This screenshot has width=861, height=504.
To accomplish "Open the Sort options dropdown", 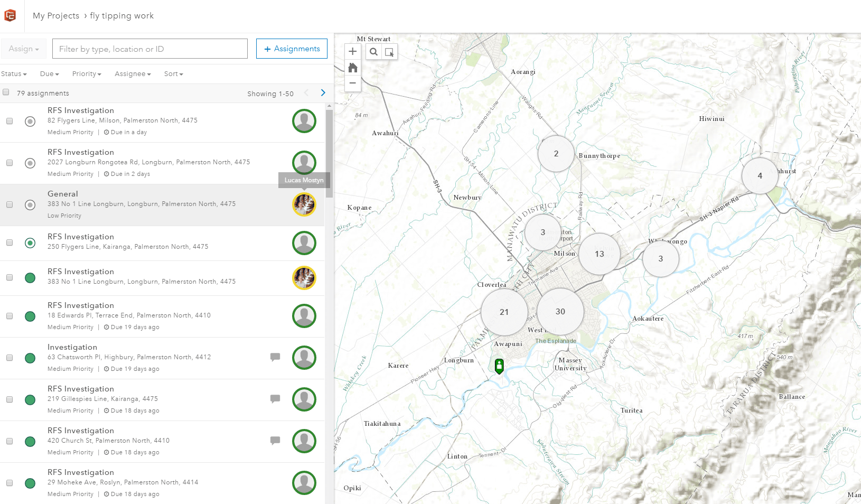I will point(173,73).
